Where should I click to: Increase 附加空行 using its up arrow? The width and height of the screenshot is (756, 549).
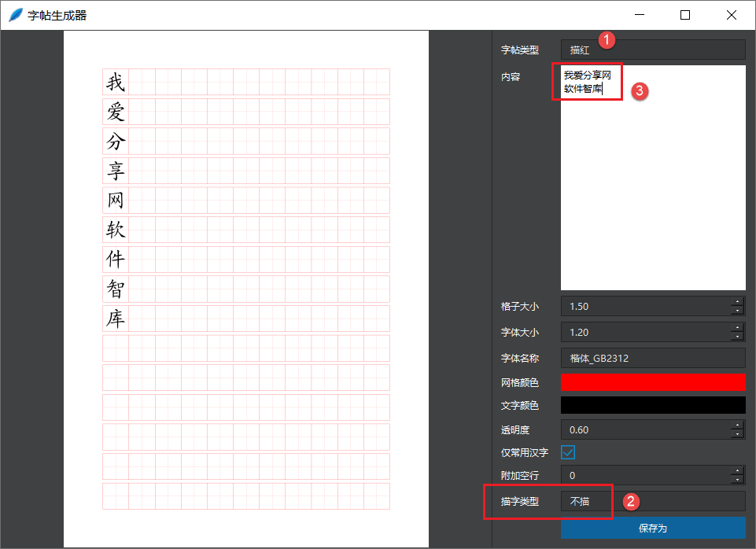click(x=738, y=472)
